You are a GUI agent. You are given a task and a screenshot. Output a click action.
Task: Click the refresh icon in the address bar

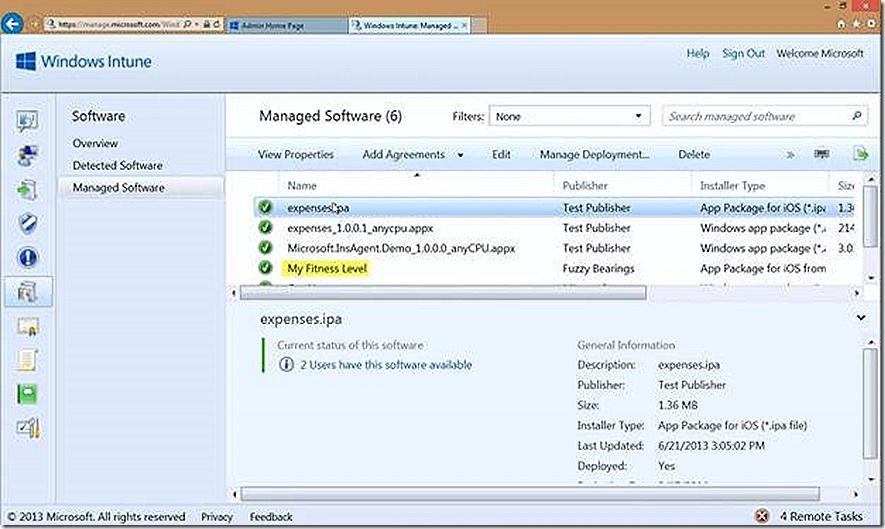coord(217,24)
